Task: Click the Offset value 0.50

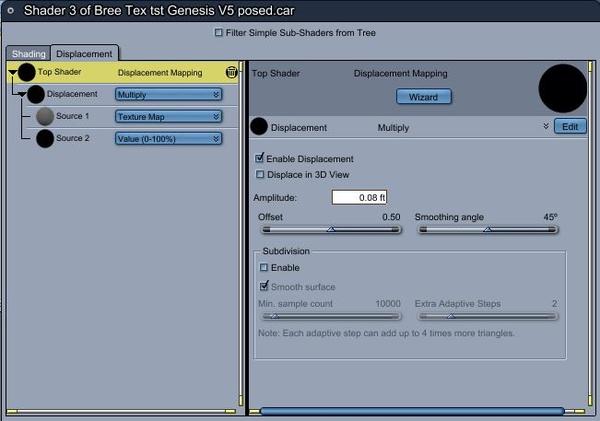Action: click(x=391, y=217)
